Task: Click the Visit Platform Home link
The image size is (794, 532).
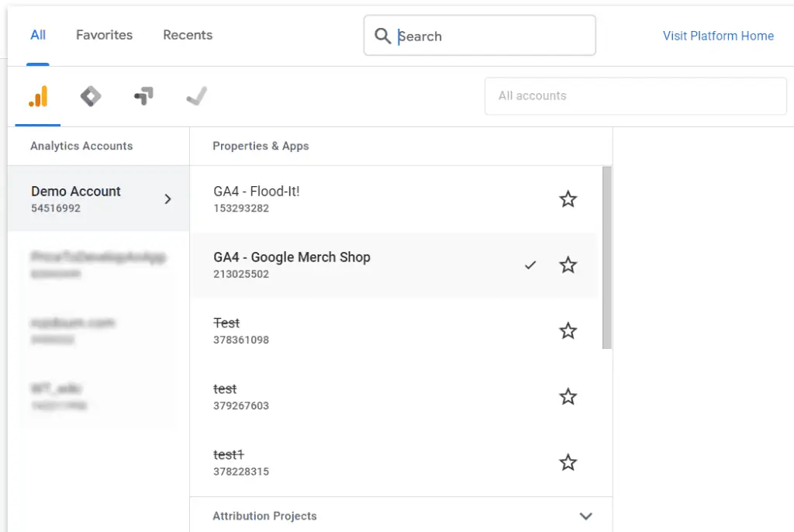Action: 718,36
